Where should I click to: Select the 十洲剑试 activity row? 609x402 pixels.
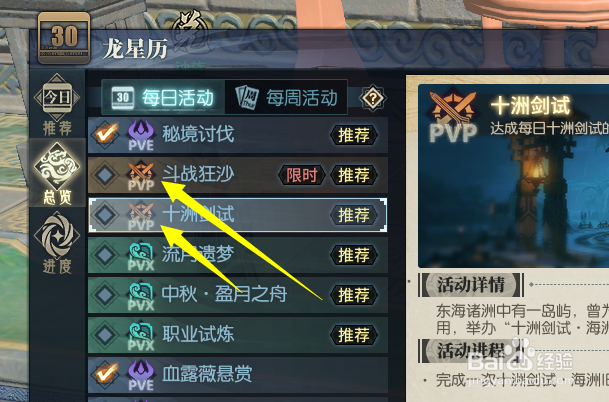(238, 215)
